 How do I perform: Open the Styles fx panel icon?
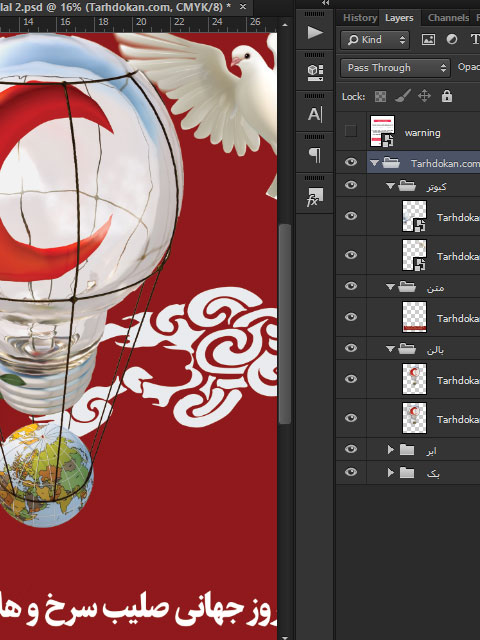(x=315, y=197)
